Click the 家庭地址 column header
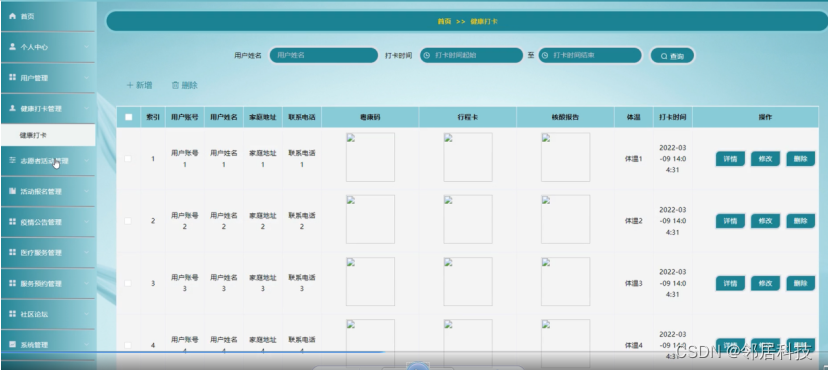The width and height of the screenshot is (828, 370). (x=263, y=117)
